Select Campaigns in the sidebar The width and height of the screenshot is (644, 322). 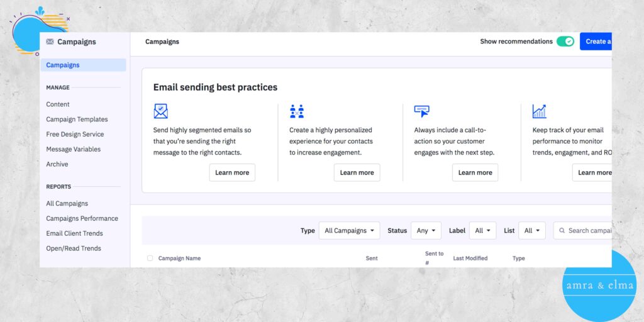[x=84, y=65]
